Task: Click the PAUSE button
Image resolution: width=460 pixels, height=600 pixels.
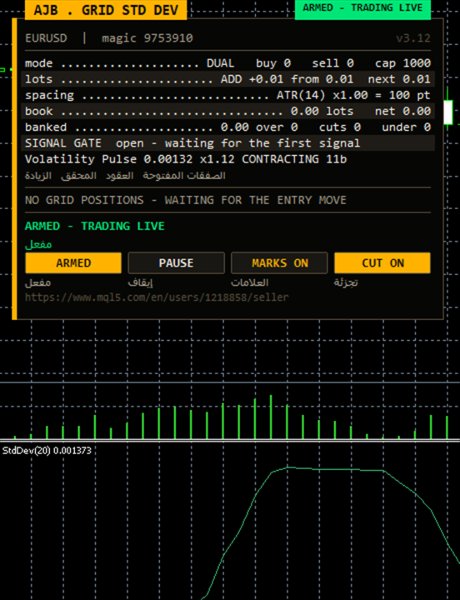Action: click(176, 263)
